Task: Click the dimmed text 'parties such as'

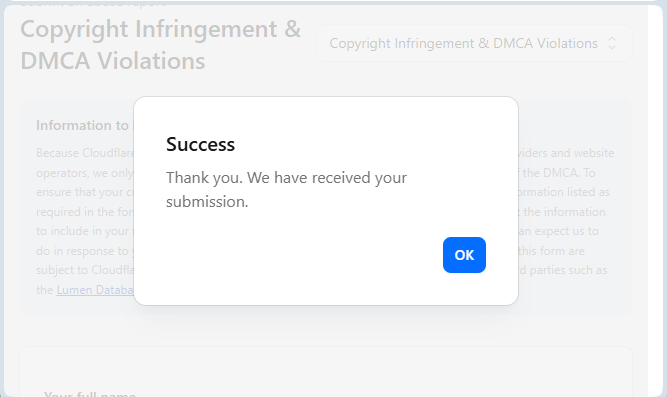Action: 568,270
